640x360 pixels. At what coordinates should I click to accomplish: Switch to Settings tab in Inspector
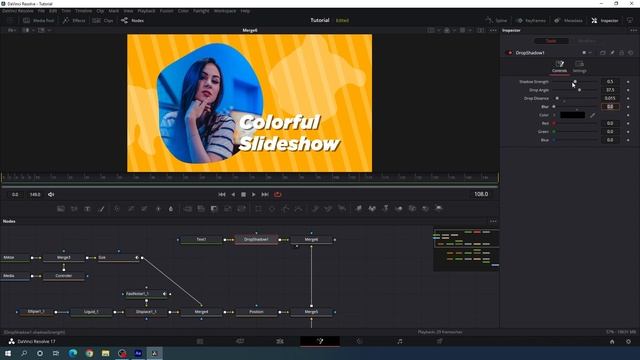[x=579, y=66]
